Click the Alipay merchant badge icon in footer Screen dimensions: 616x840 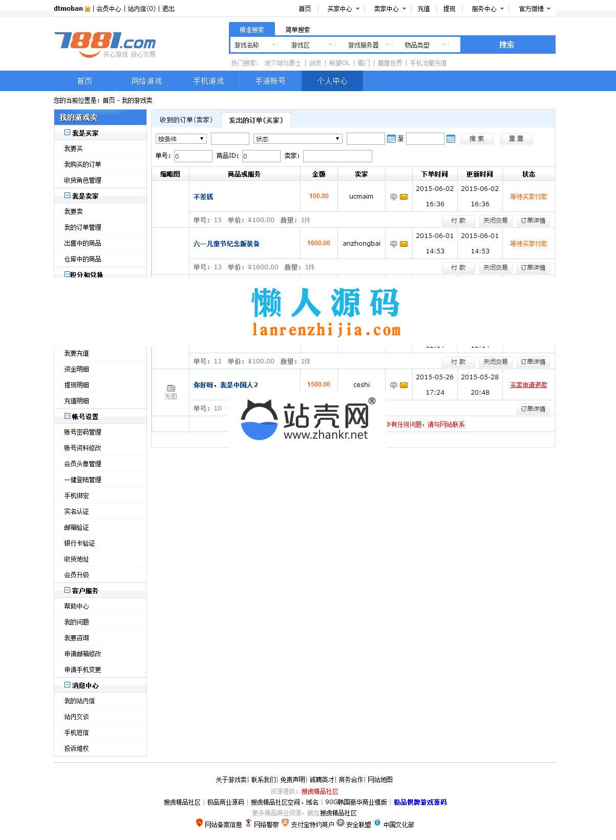pos(285,823)
